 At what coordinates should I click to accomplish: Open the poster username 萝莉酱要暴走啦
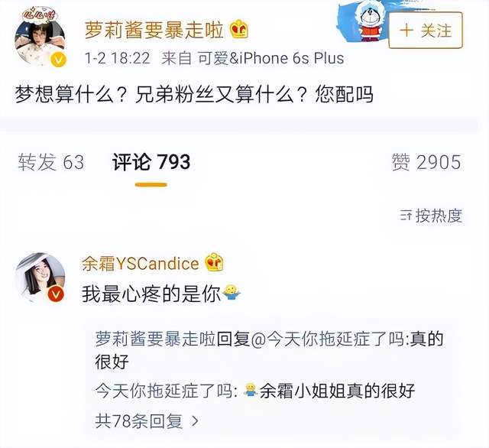(x=154, y=30)
